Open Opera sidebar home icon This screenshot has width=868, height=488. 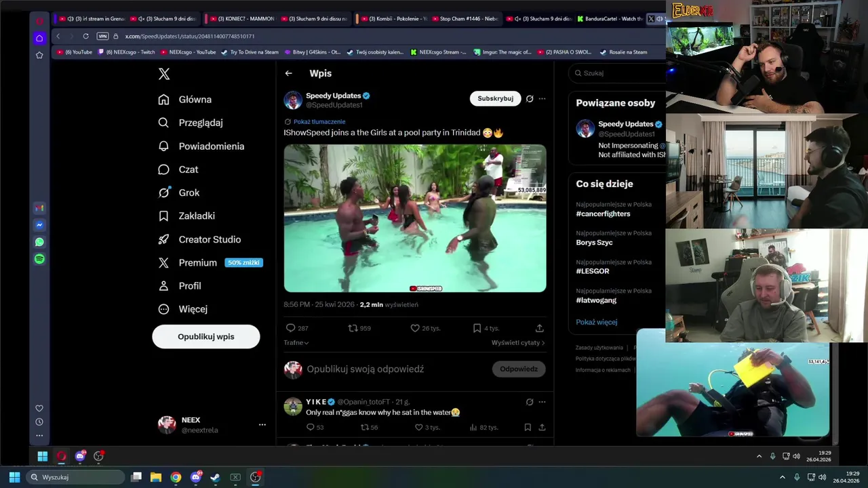[39, 38]
